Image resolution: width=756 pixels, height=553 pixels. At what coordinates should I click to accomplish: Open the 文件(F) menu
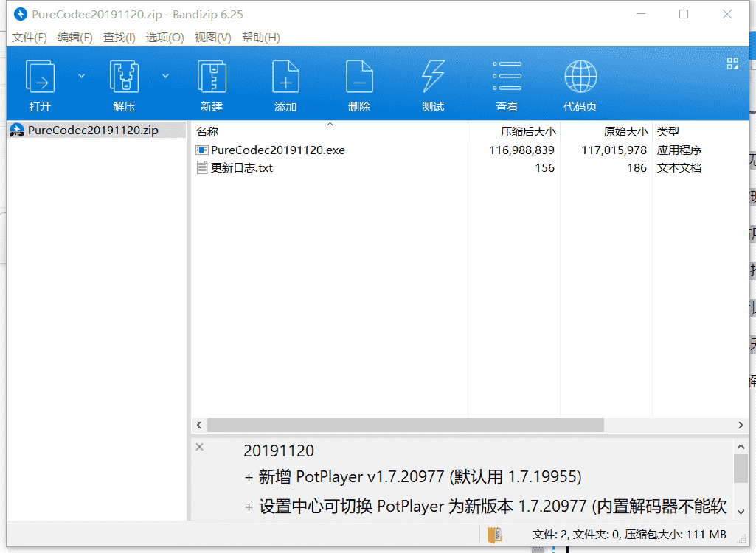click(x=29, y=38)
